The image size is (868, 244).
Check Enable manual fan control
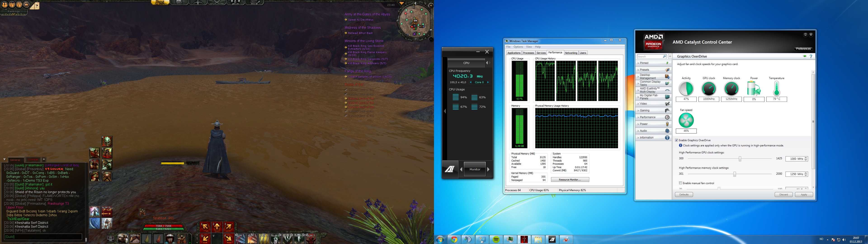point(680,183)
